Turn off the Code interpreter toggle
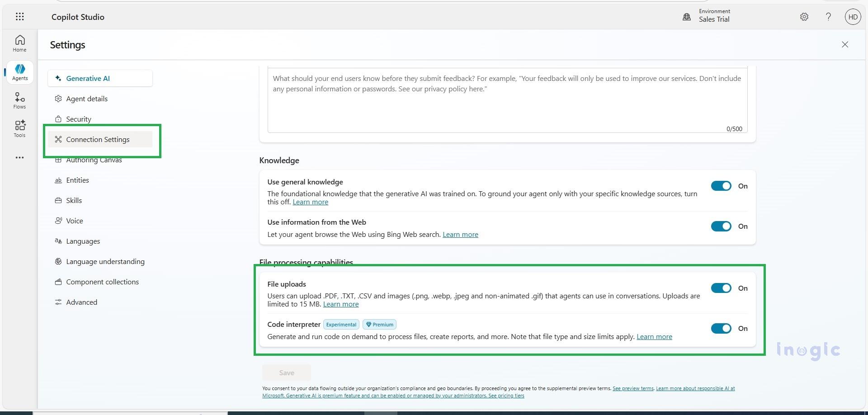The image size is (868, 415). click(x=721, y=328)
